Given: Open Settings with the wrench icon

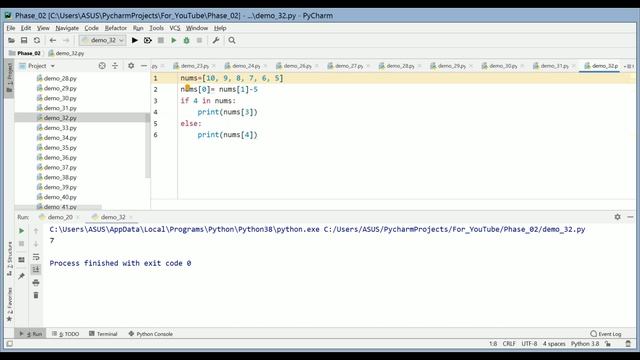Looking at the screenshot, I should coord(216,40).
